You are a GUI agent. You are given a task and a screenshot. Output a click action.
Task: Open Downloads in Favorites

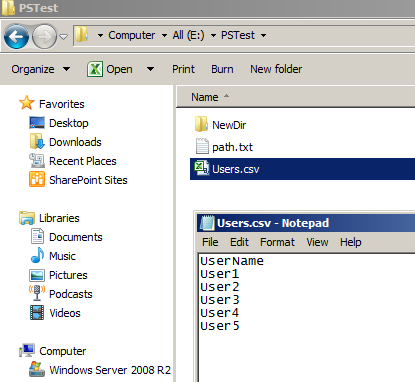[75, 142]
